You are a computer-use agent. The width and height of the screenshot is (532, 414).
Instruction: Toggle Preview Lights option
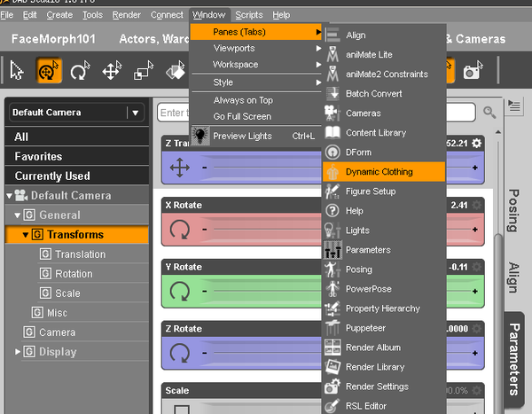(x=256, y=136)
